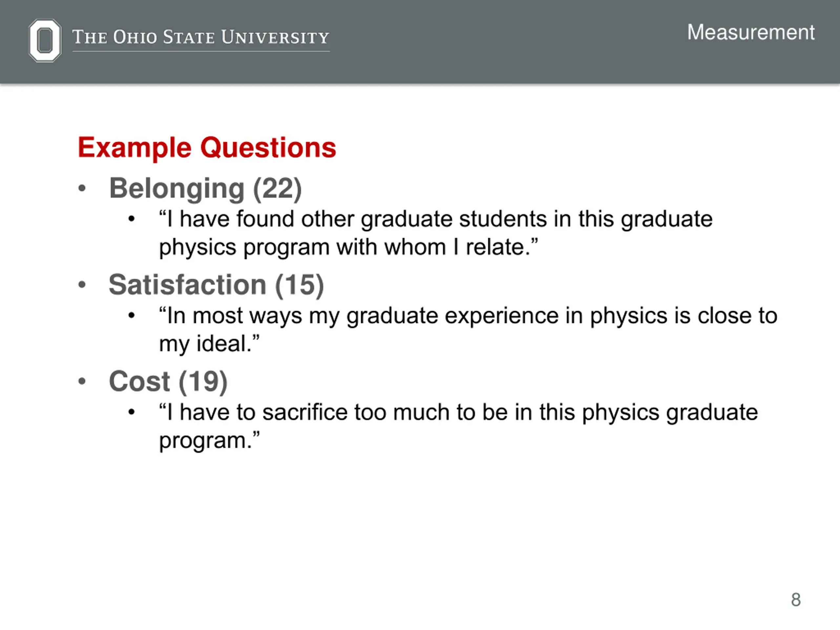Click 'my ideal.' text line
Image resolution: width=840 pixels, height=630 pixels.
pos(209,344)
